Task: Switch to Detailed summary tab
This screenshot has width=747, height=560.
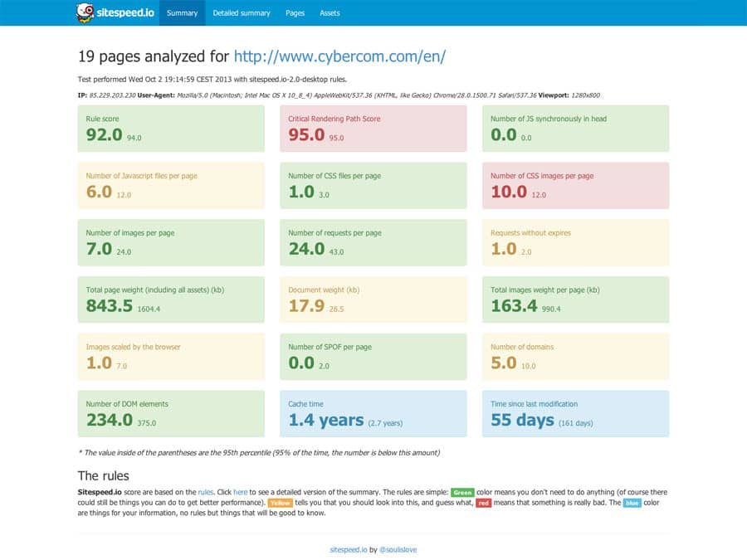Action: (242, 13)
